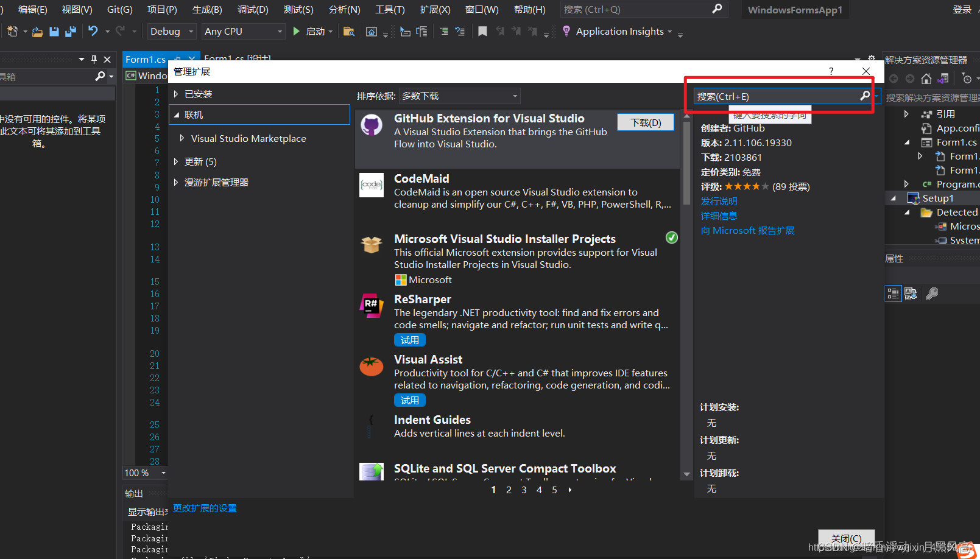
Task: Click the 启动 start button label
Action: [316, 31]
